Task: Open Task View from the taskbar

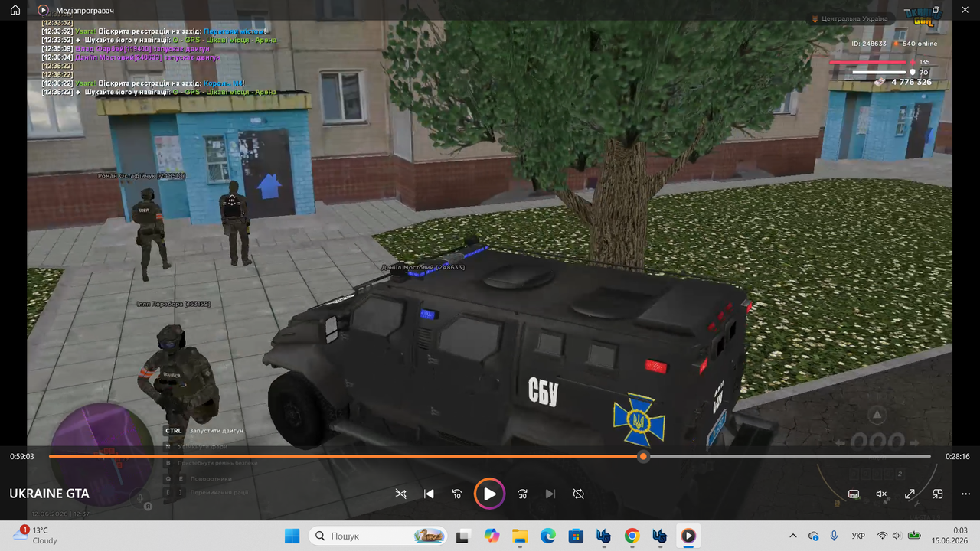Action: [462, 536]
